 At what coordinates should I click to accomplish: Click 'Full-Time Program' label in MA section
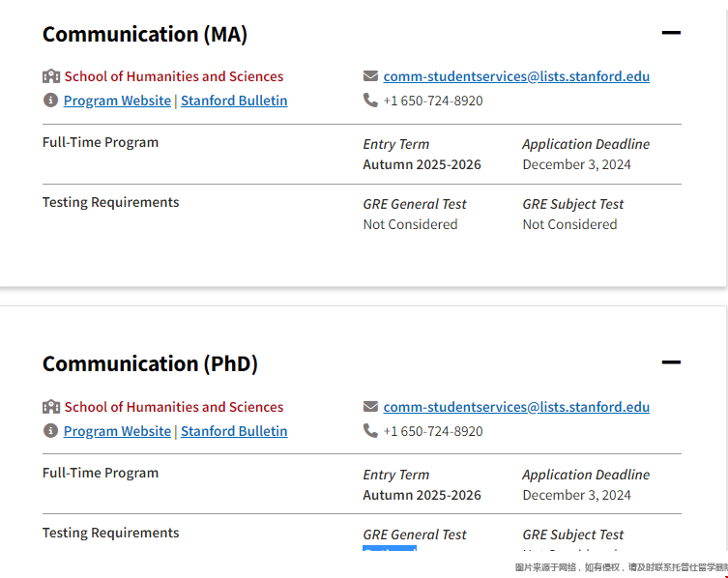pos(101,142)
